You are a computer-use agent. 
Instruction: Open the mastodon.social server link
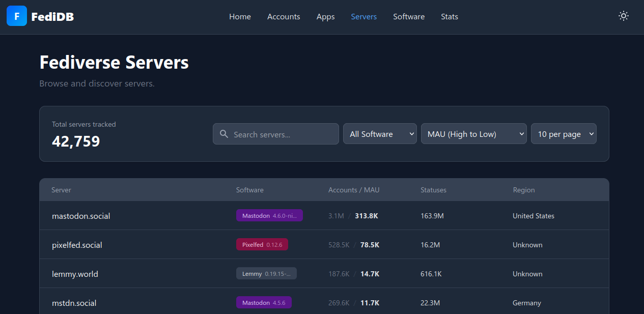pos(81,215)
